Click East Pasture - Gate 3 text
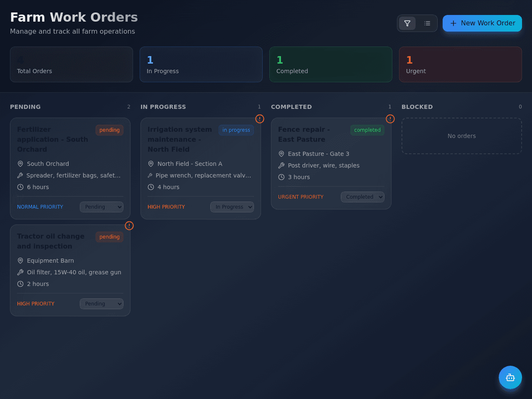Image resolution: width=532 pixels, height=399 pixels. coord(318,154)
